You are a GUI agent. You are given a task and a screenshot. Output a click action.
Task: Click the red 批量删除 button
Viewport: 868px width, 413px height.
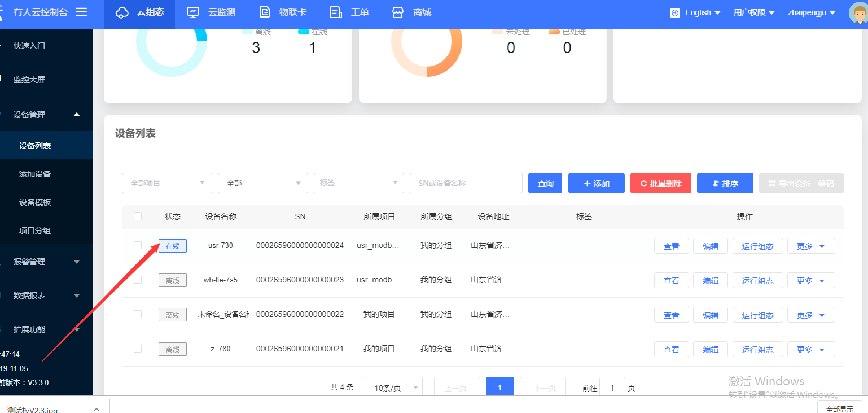[x=660, y=184]
